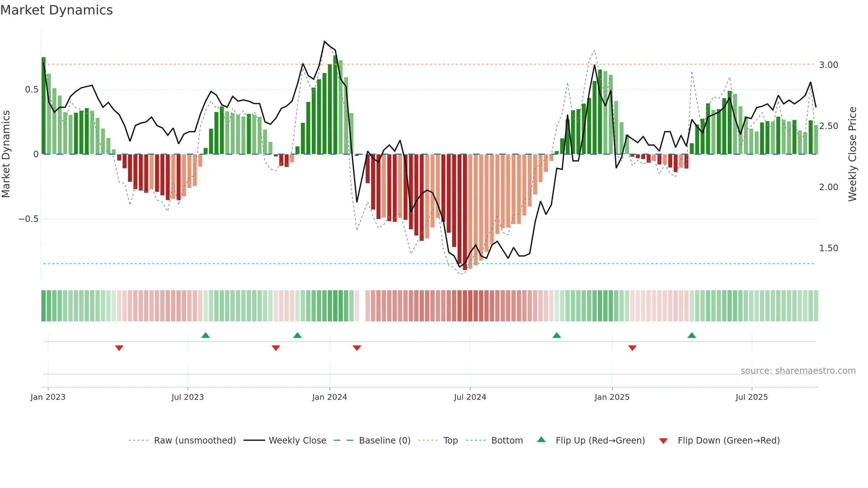Toggle the Flip Up (Red→Green) legend entry
The width and height of the screenshot is (868, 488).
pos(591,440)
